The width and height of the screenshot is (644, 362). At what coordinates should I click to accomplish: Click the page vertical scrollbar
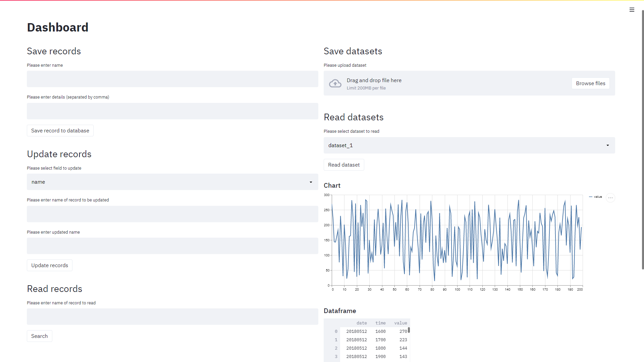point(643,140)
